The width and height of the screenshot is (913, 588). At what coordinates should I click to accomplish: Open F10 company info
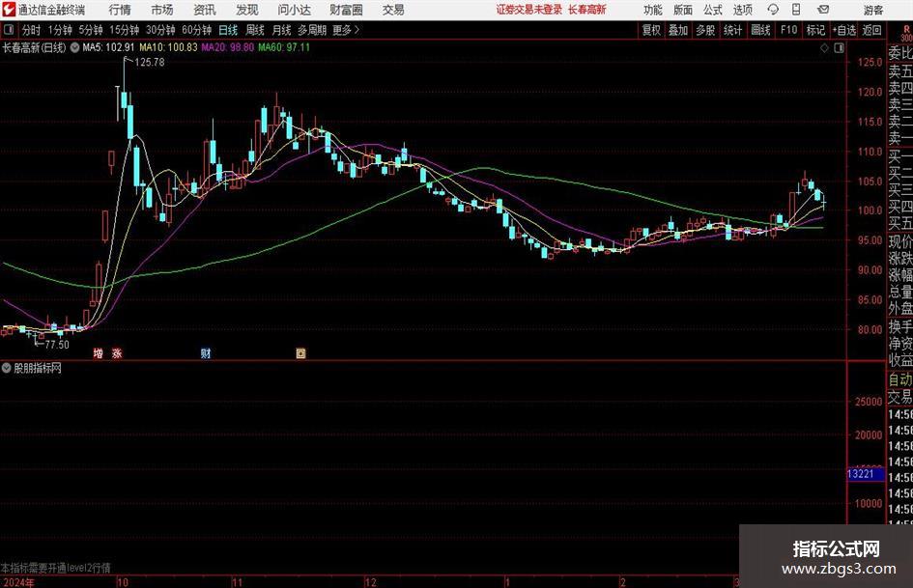pos(789,30)
